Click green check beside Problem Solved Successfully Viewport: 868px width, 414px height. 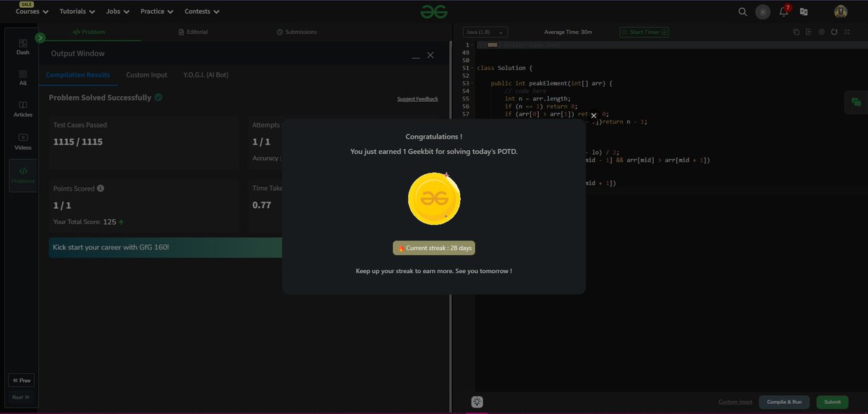pyautogui.click(x=158, y=98)
